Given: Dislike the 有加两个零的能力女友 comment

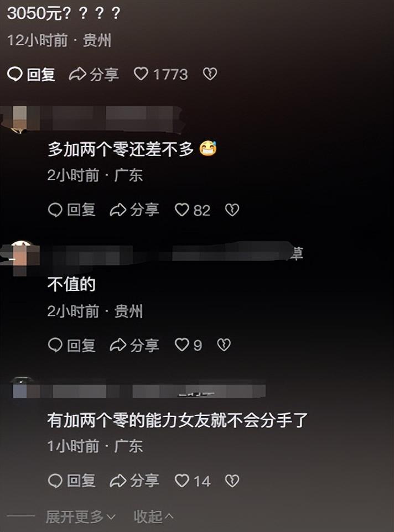Looking at the screenshot, I should click(232, 481).
